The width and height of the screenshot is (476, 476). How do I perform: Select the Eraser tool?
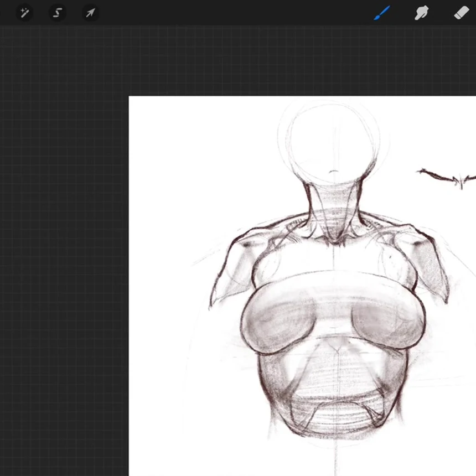(461, 13)
